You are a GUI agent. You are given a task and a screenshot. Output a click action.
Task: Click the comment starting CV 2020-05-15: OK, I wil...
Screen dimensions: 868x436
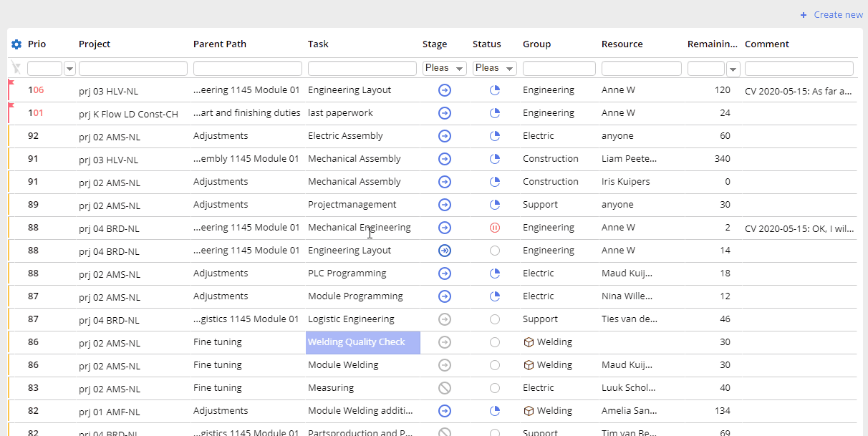(x=799, y=228)
